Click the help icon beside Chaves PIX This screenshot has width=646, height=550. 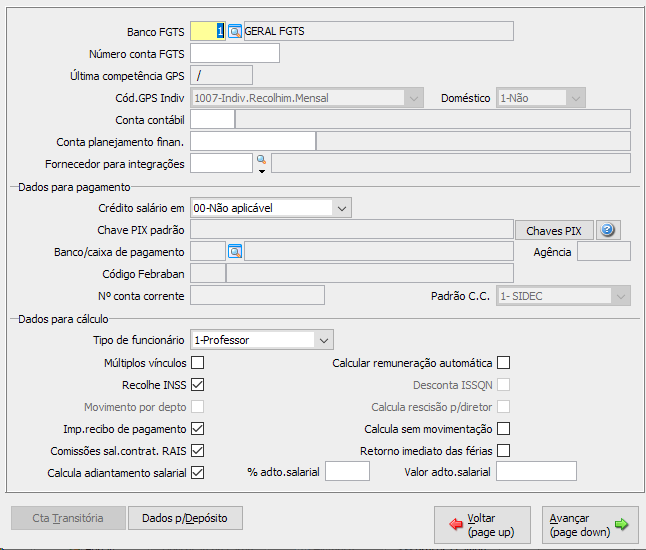pyautogui.click(x=609, y=230)
